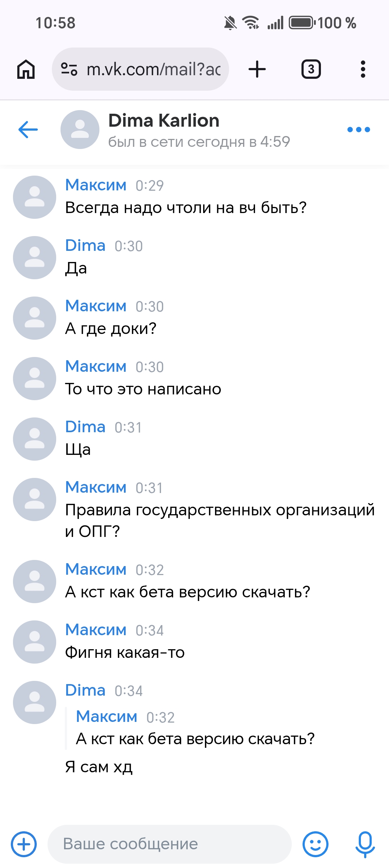The height and width of the screenshot is (868, 389).
Task: Open browser three-dot overflow menu
Action: tap(363, 69)
